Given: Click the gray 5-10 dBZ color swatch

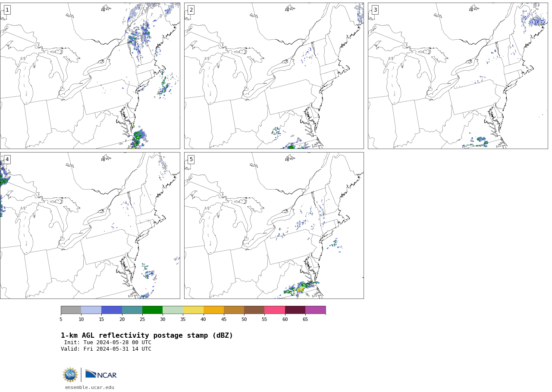Looking at the screenshot, I should pos(71,310).
